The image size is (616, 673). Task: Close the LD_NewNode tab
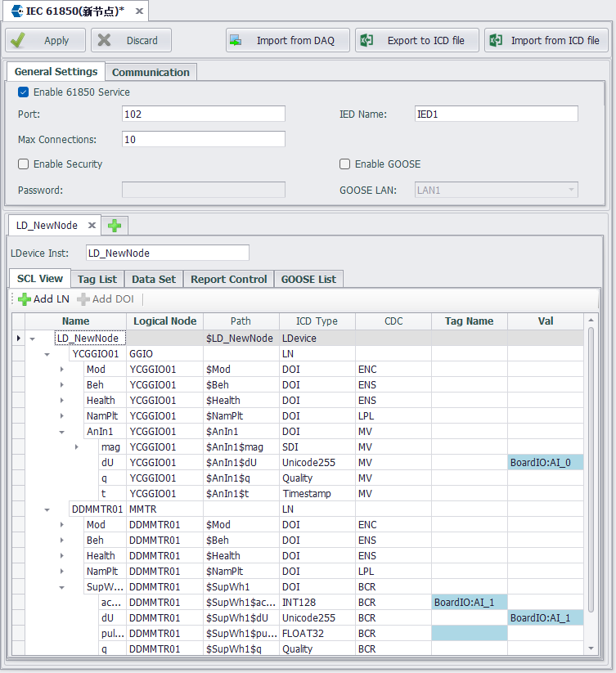(92, 226)
